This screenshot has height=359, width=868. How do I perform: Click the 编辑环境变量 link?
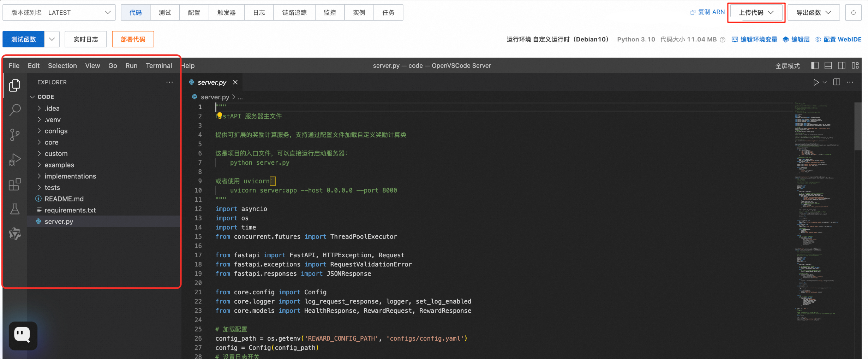click(755, 40)
